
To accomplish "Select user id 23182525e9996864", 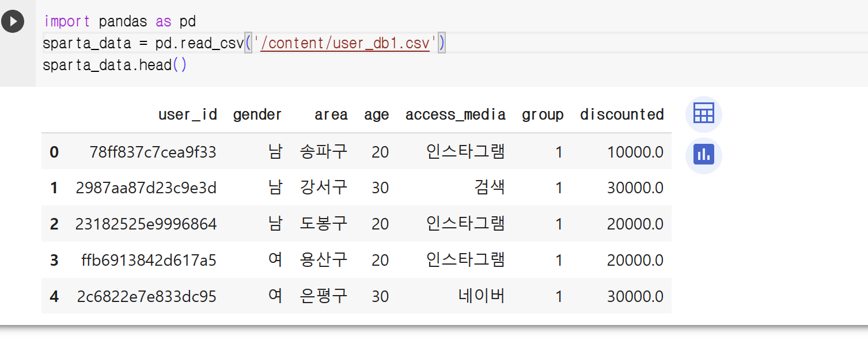I will [x=146, y=224].
